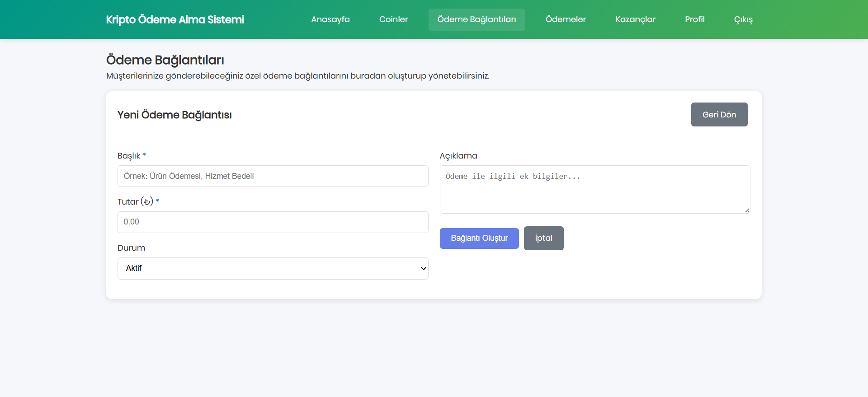Click the Müşterilerinize description text
This screenshot has height=397, width=868.
297,76
